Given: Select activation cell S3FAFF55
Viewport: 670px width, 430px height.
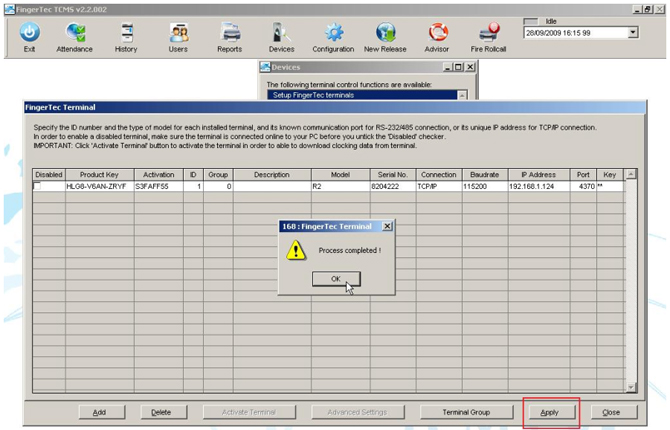Looking at the screenshot, I should (x=159, y=186).
